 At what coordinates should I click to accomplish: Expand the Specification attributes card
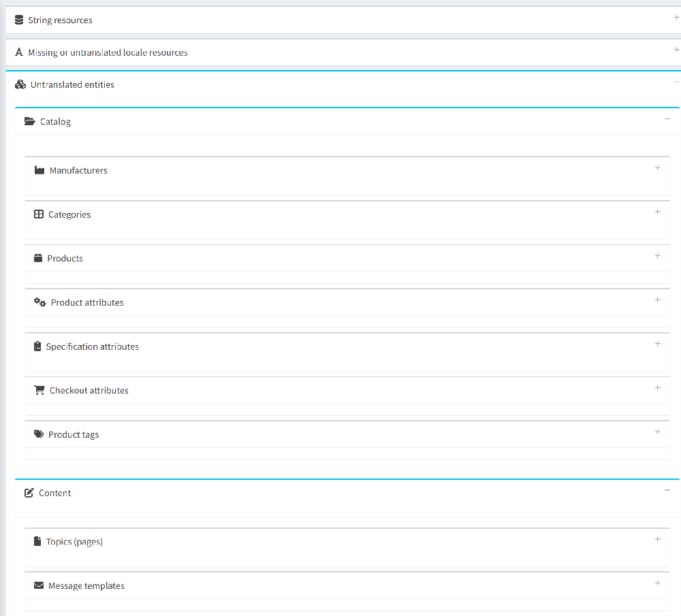coord(658,343)
